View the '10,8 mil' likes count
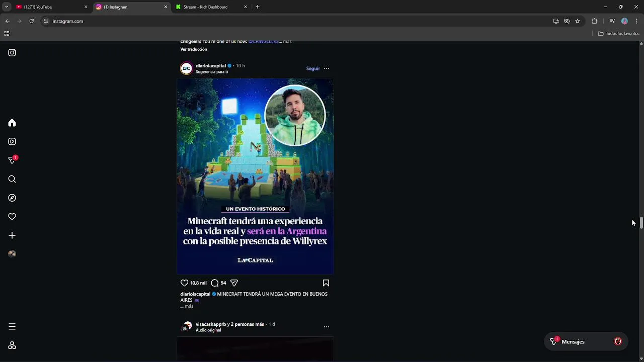This screenshot has height=362, width=644. 198,283
